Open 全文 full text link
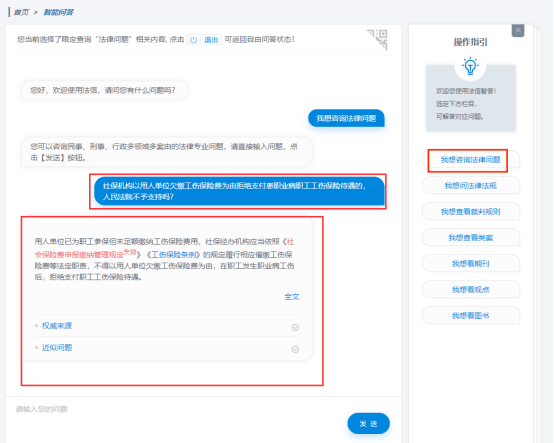Screen dimensions: 554x443 [292, 297]
